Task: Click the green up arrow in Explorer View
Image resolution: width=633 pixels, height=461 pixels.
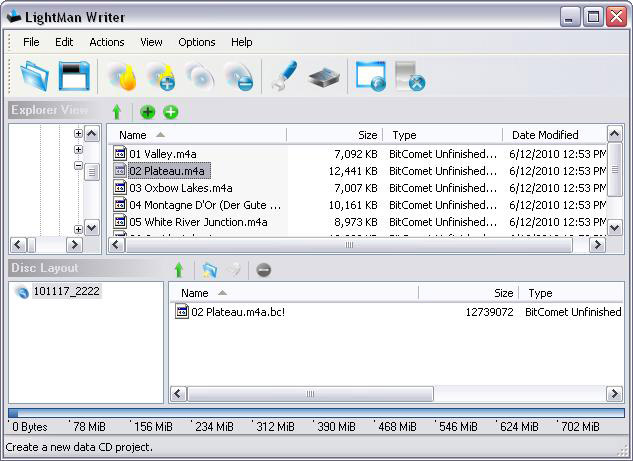Action: 117,112
